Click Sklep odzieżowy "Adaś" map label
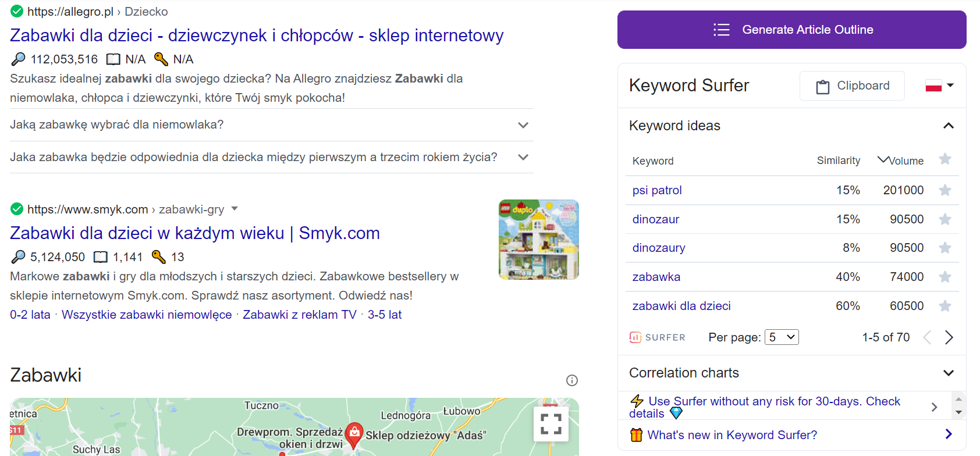The image size is (980, 456). (425, 435)
